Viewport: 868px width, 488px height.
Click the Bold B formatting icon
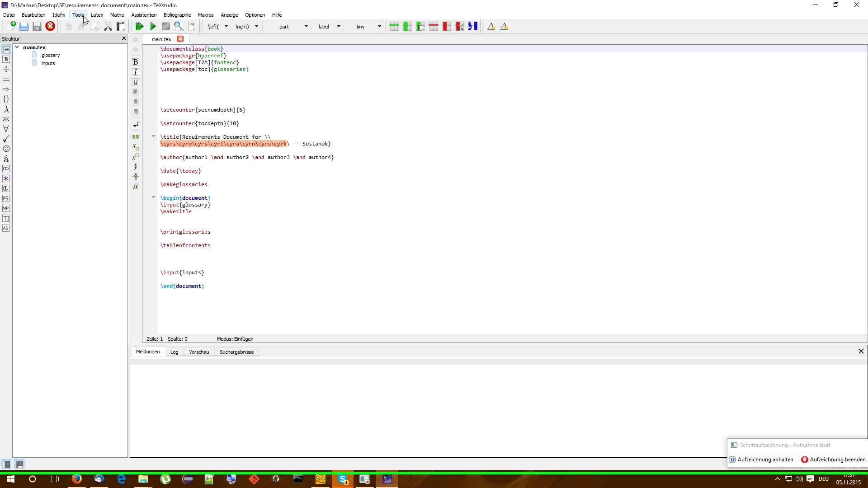[135, 62]
